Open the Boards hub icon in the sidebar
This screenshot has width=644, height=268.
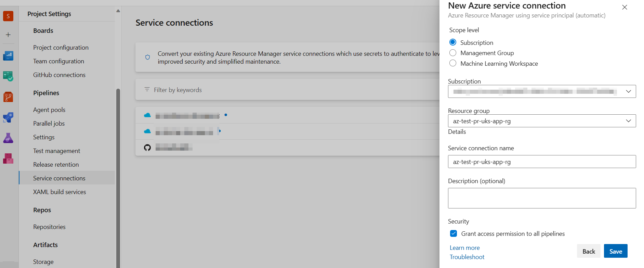point(8,76)
